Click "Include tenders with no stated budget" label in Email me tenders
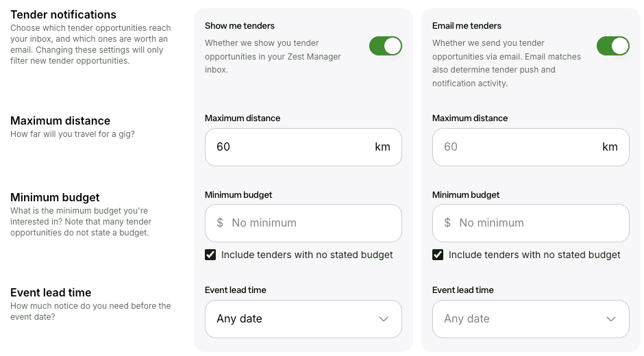This screenshot has height=356, width=644. pos(535,255)
